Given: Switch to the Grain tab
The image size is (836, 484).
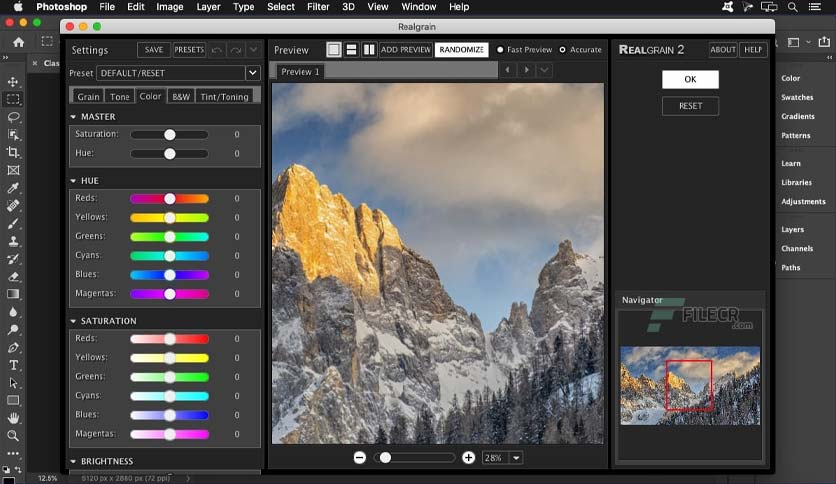Looking at the screenshot, I should [88, 96].
